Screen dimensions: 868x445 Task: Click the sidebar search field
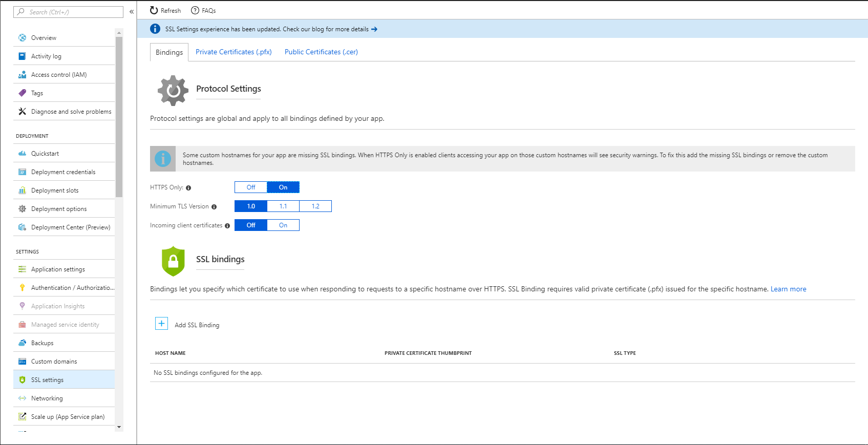[x=69, y=12]
